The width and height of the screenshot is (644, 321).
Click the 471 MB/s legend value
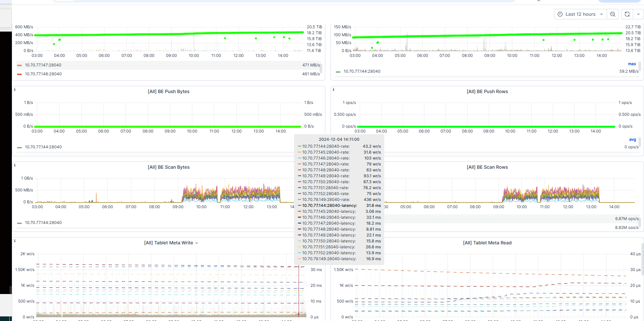(311, 65)
